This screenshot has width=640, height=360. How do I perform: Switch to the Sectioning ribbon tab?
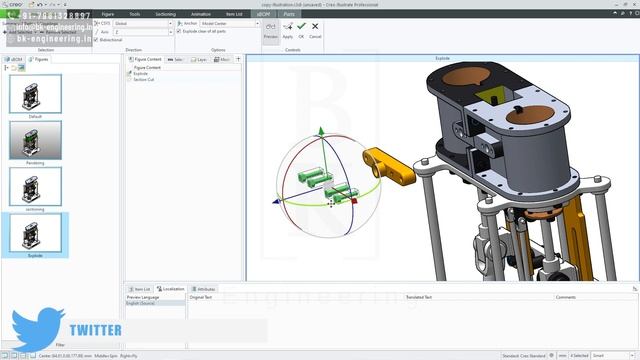pyautogui.click(x=165, y=14)
